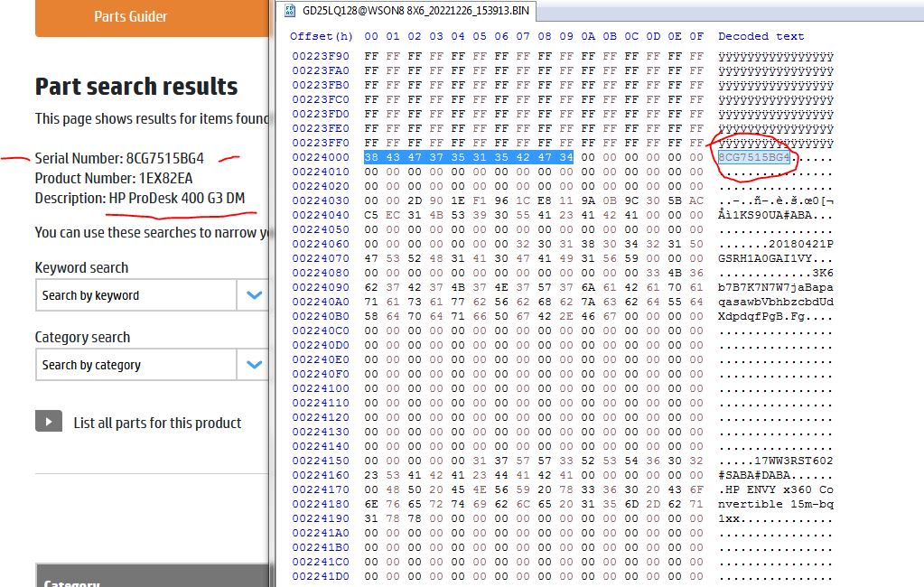This screenshot has width=924, height=587.
Task: Click the Decoded text column header
Action: (x=761, y=36)
